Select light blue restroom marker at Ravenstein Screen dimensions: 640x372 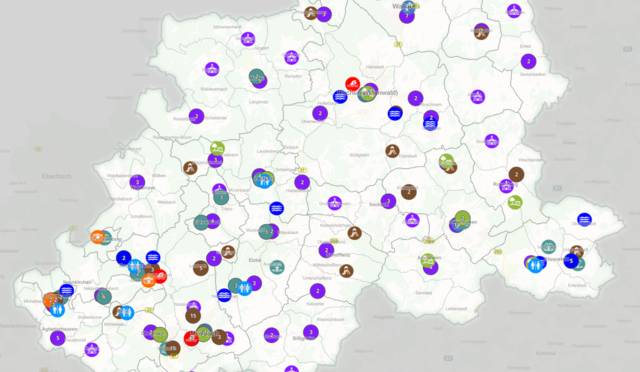pyautogui.click(x=536, y=265)
